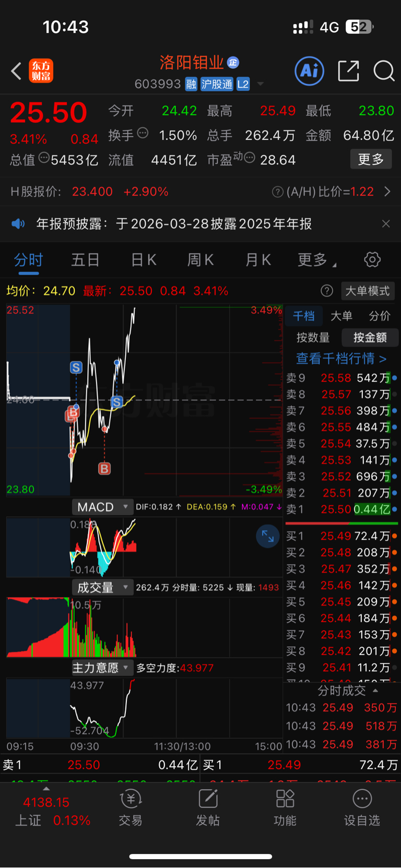Open the 发帖 post icon
The image size is (401, 868).
pyautogui.click(x=208, y=808)
